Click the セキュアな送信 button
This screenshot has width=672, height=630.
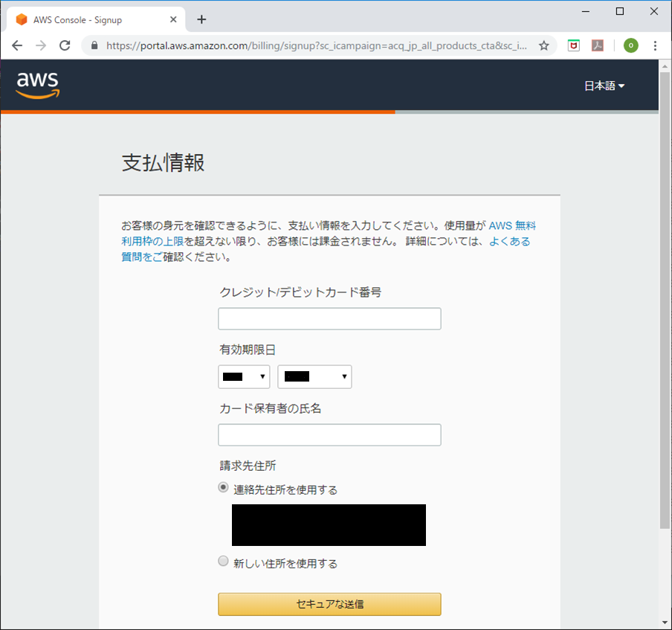click(x=329, y=604)
